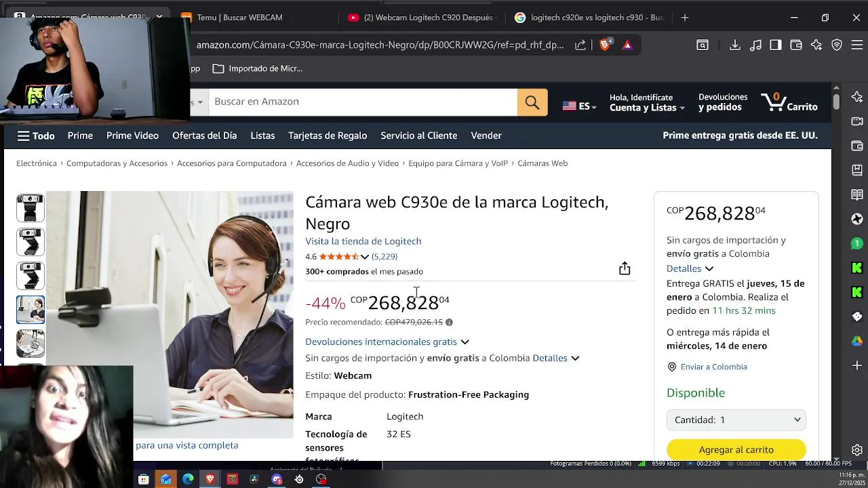The height and width of the screenshot is (488, 868).
Task: Open sidebar settings gear icon
Action: (857, 450)
